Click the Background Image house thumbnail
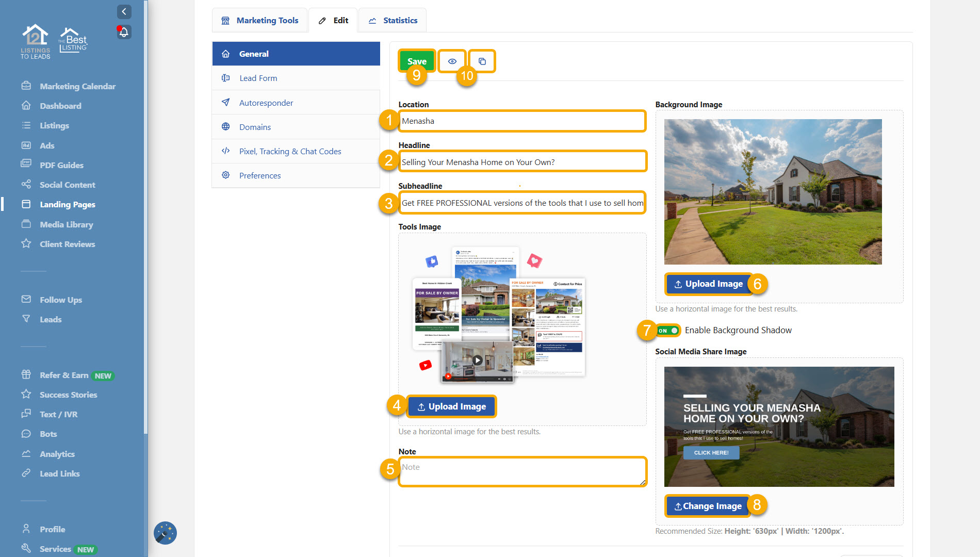Screen dimensions: 980x557 pos(773,192)
